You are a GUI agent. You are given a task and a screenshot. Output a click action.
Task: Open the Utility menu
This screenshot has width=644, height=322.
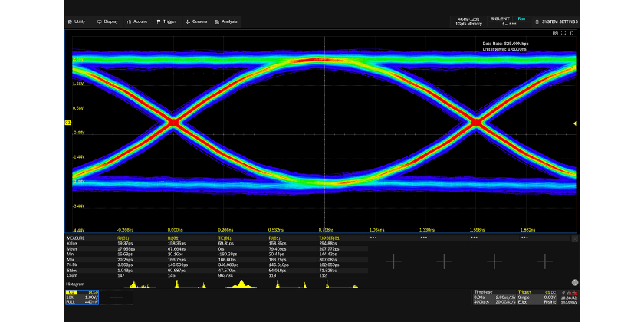(x=77, y=21)
